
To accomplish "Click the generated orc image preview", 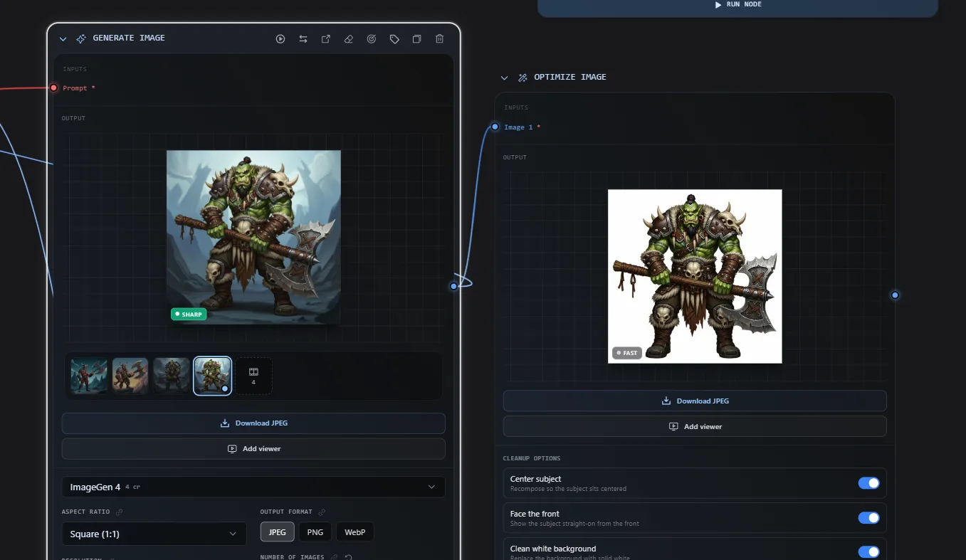I will coord(253,237).
